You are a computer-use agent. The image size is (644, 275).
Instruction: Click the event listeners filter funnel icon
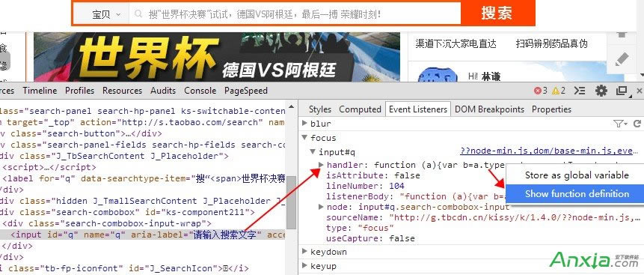pyautogui.click(x=620, y=124)
